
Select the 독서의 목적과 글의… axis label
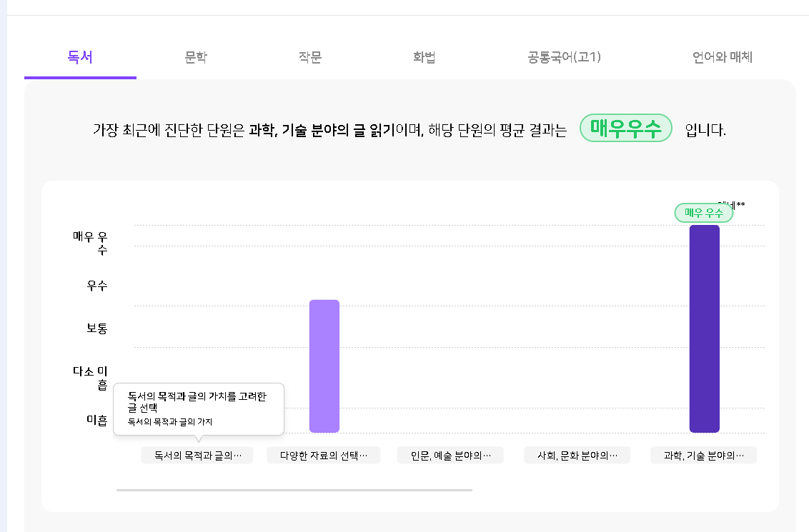[197, 455]
